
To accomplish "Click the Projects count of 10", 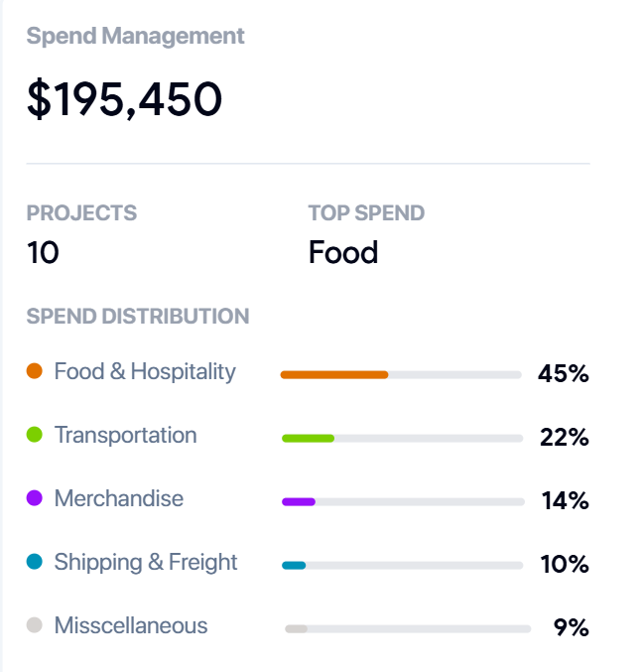I will pyautogui.click(x=43, y=252).
